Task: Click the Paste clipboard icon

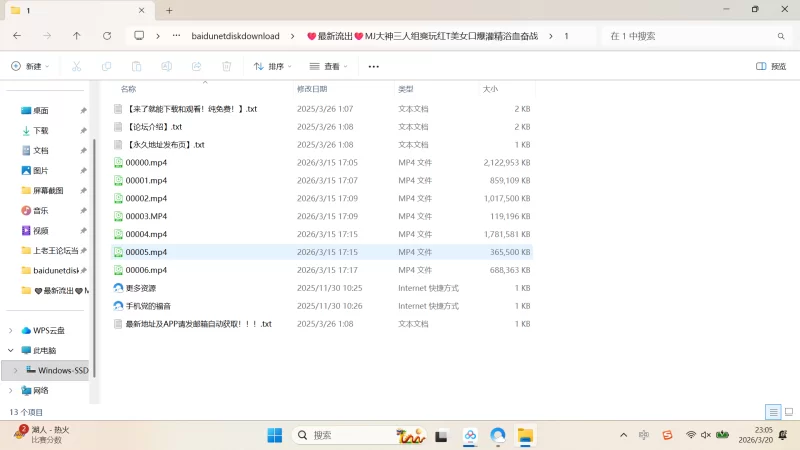Action: 136,66
